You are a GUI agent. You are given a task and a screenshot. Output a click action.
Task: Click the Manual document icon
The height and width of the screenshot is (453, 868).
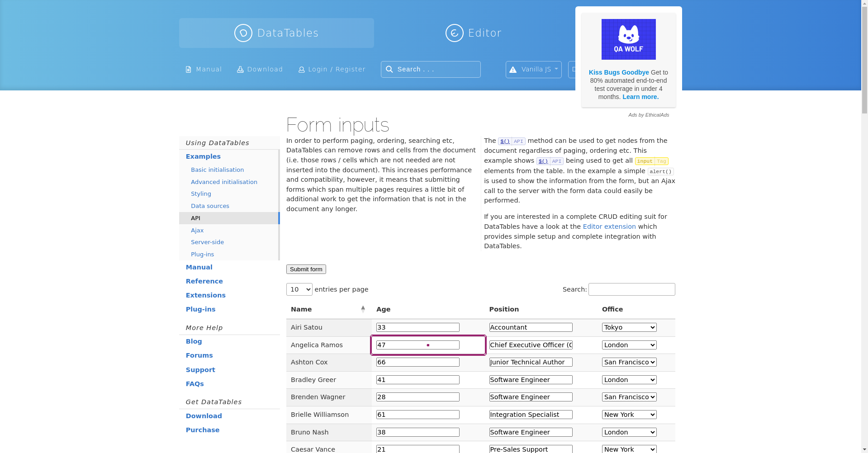point(189,70)
